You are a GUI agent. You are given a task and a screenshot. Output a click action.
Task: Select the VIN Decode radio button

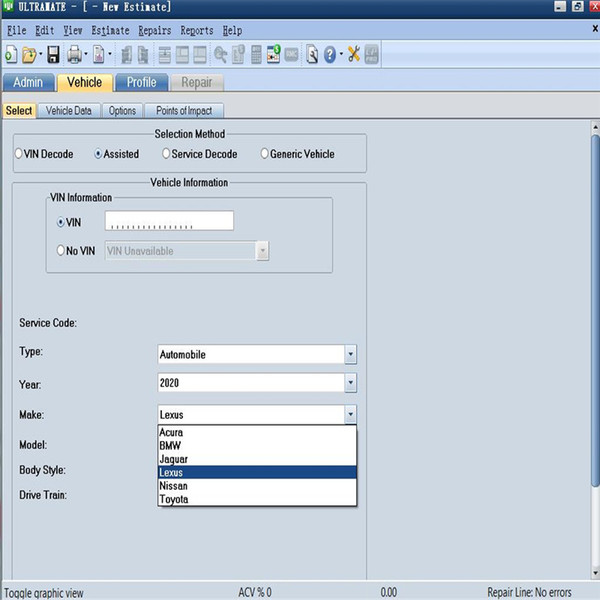[19, 154]
